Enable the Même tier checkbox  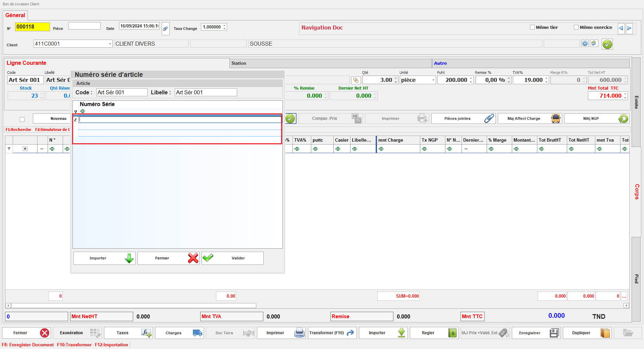tap(532, 27)
